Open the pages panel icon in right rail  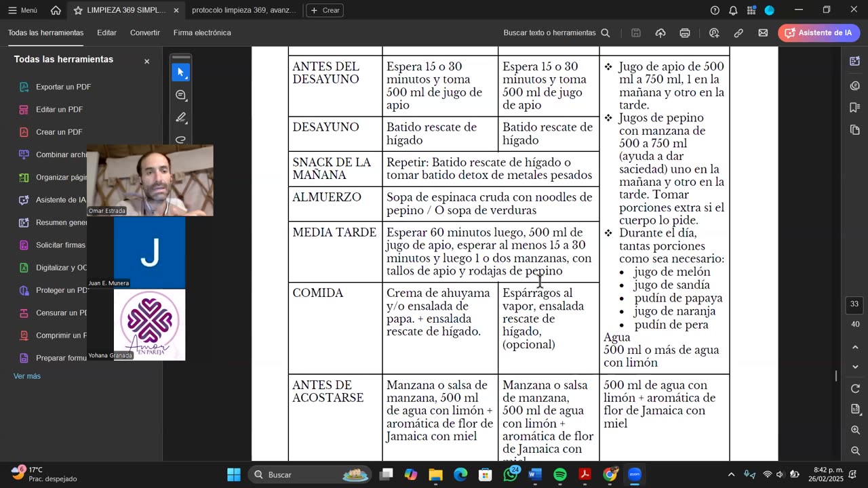854,129
